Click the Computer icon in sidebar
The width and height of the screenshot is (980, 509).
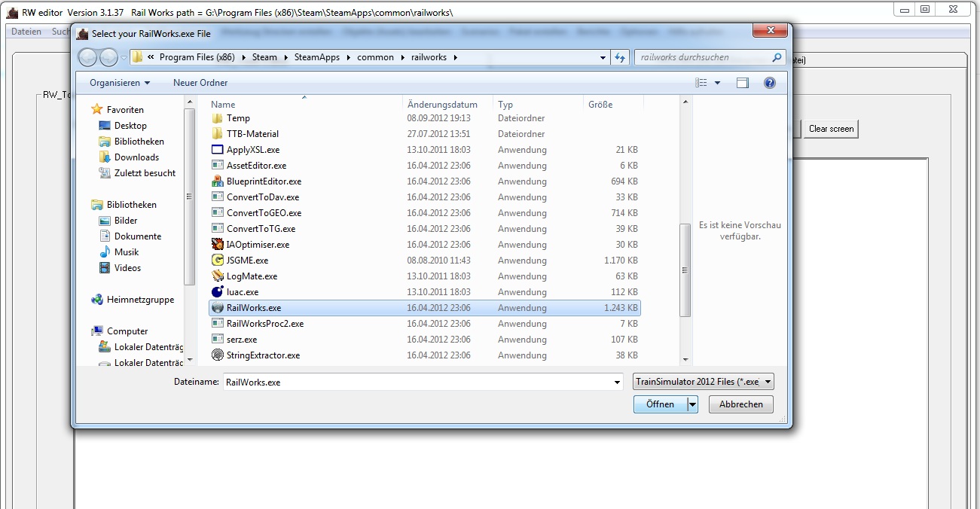(97, 331)
